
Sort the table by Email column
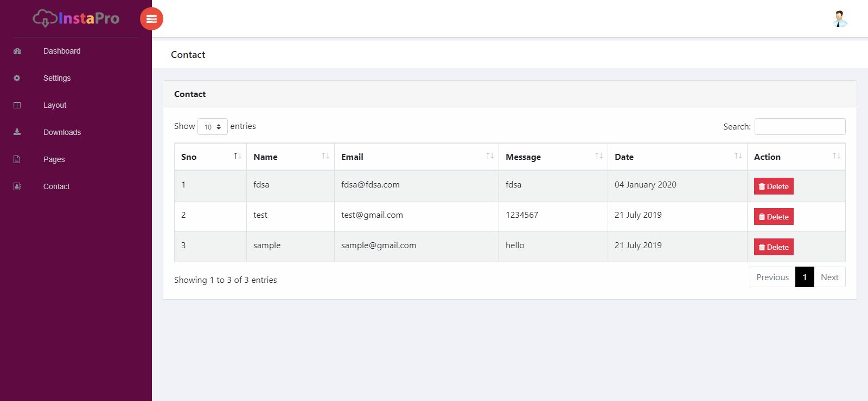click(416, 157)
